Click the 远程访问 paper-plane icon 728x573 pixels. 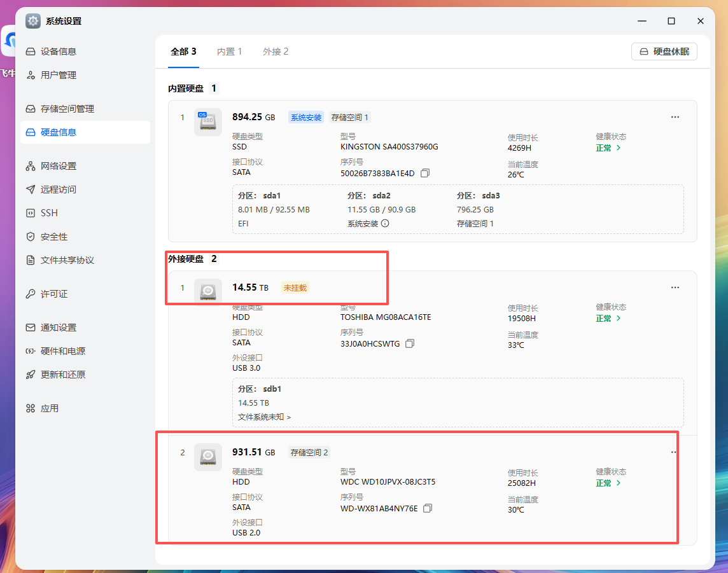point(31,190)
